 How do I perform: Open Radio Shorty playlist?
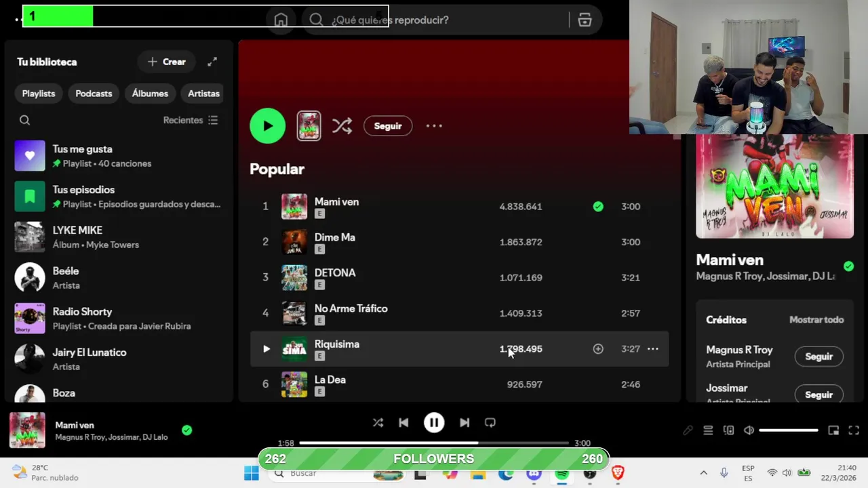pos(119,319)
